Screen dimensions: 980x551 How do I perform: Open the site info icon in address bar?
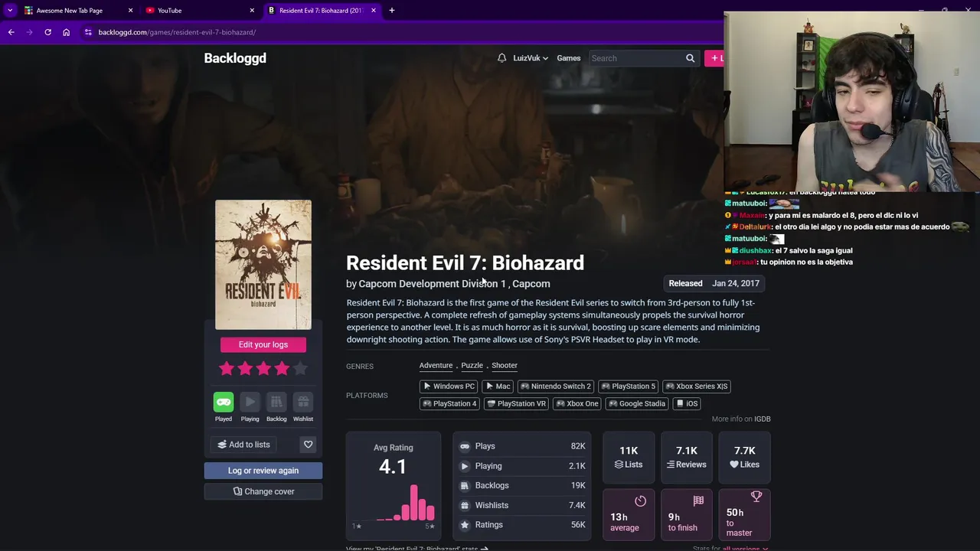(x=88, y=32)
